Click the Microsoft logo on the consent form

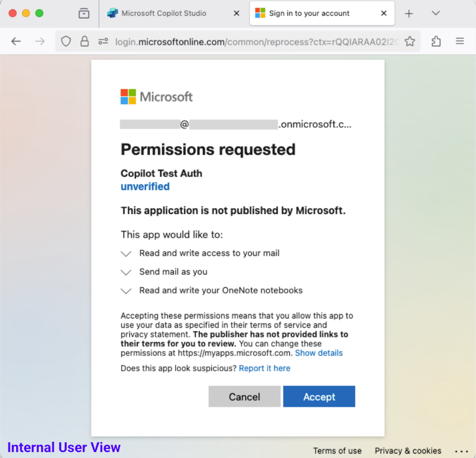pos(156,97)
